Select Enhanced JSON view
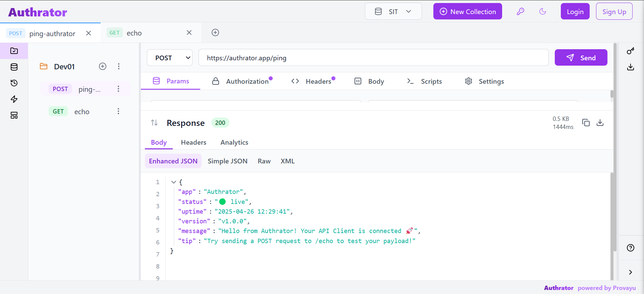The width and height of the screenshot is (644, 294). [x=173, y=161]
